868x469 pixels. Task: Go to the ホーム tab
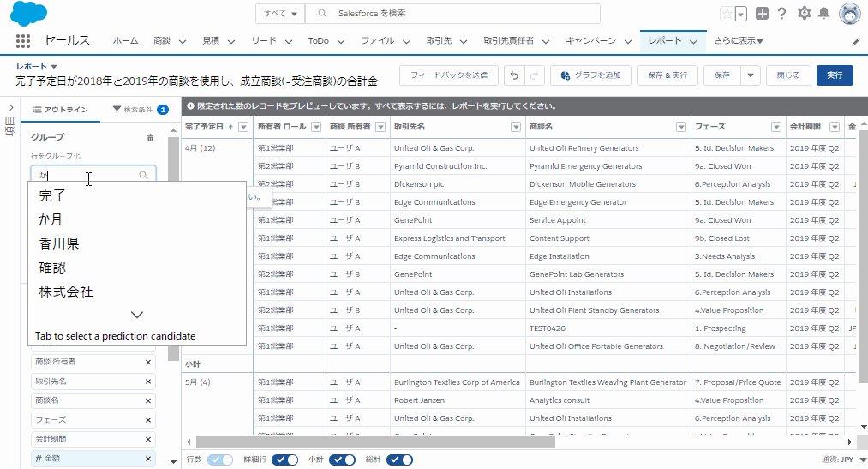pos(126,41)
